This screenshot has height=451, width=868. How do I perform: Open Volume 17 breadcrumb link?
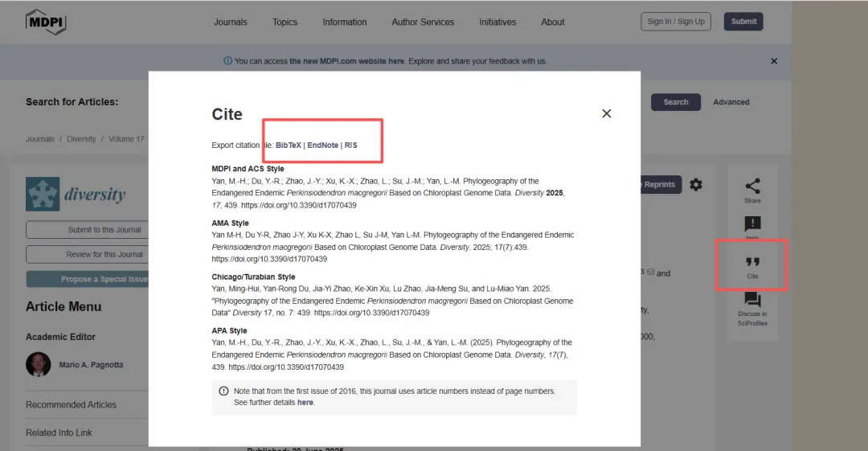pyautogui.click(x=126, y=139)
